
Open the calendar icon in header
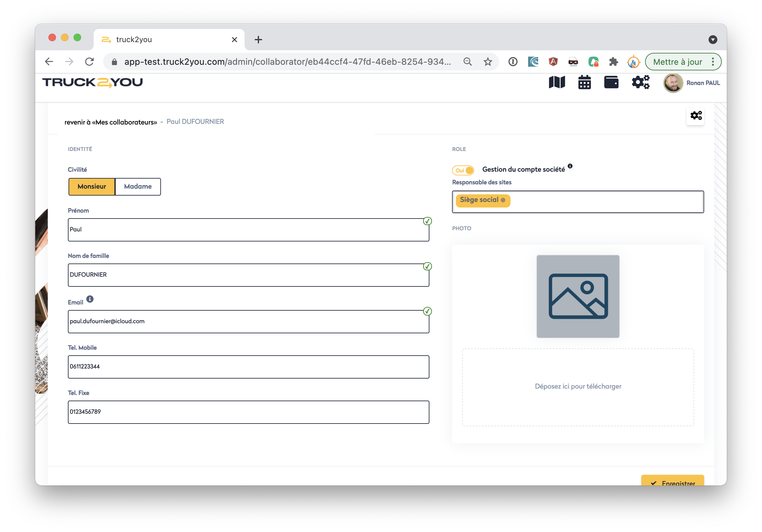tap(584, 82)
